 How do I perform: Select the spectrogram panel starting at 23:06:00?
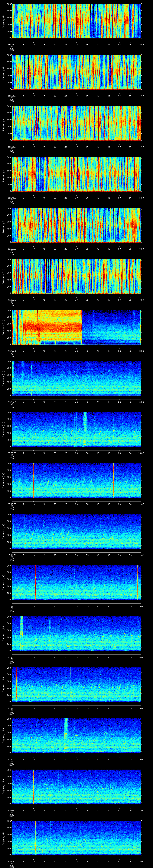pos(77,276)
